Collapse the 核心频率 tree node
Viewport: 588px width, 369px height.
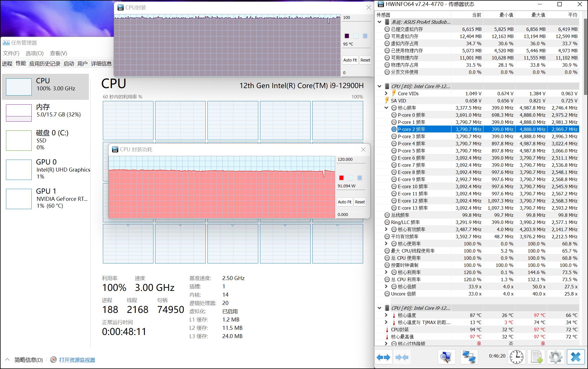[386, 108]
